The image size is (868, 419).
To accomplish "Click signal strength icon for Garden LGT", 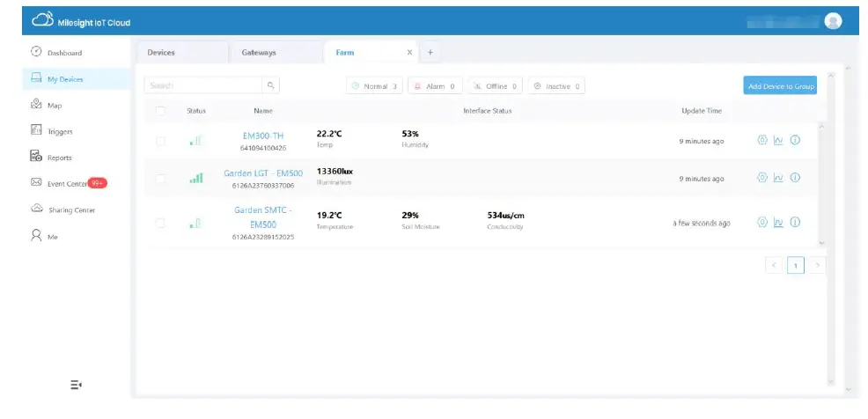I will tap(195, 178).
